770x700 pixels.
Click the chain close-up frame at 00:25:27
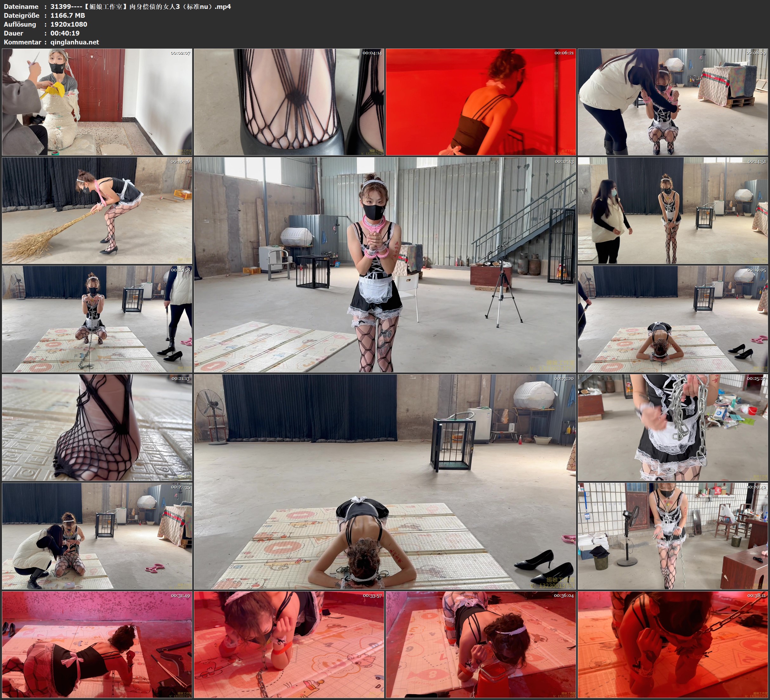tap(673, 427)
